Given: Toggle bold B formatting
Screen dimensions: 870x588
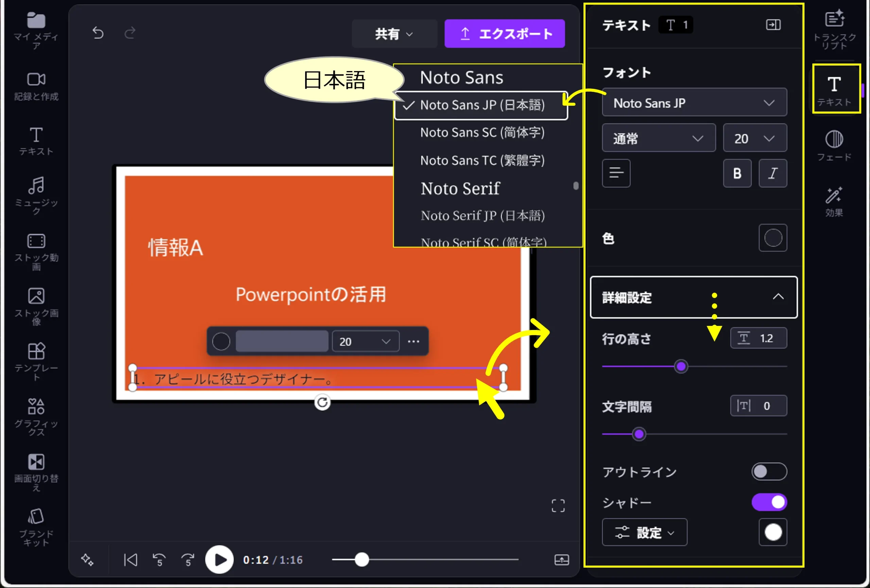Looking at the screenshot, I should (737, 173).
